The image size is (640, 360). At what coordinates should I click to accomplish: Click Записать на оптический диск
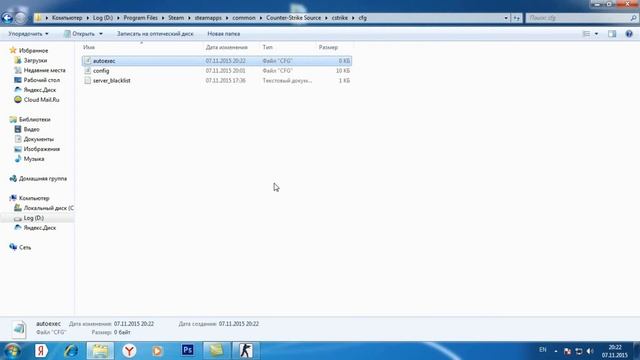coord(155,34)
